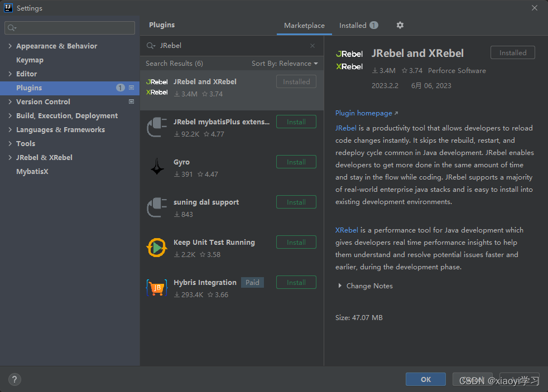Select Plugins in settings tree

[70, 88]
